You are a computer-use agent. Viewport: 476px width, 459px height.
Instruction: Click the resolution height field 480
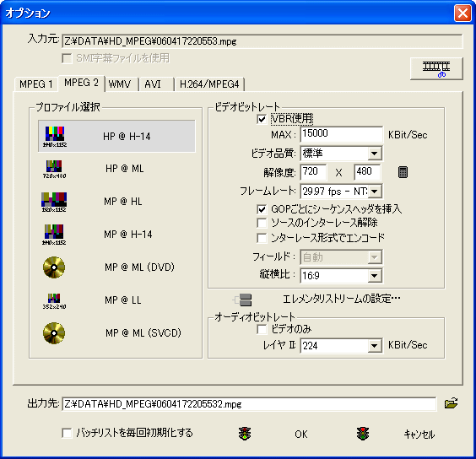[367, 172]
